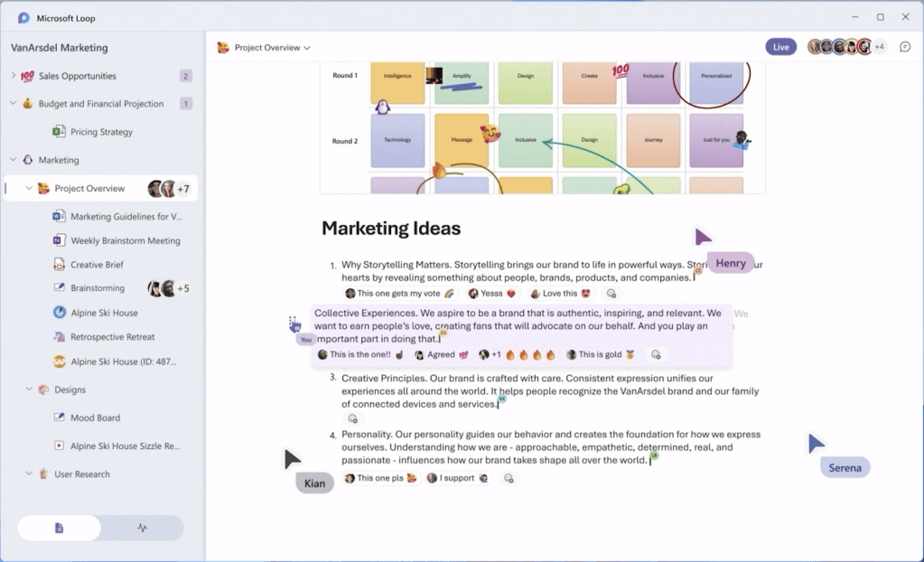Click the Marketing Ideas heading
Image resolution: width=924 pixels, height=562 pixels.
(391, 229)
